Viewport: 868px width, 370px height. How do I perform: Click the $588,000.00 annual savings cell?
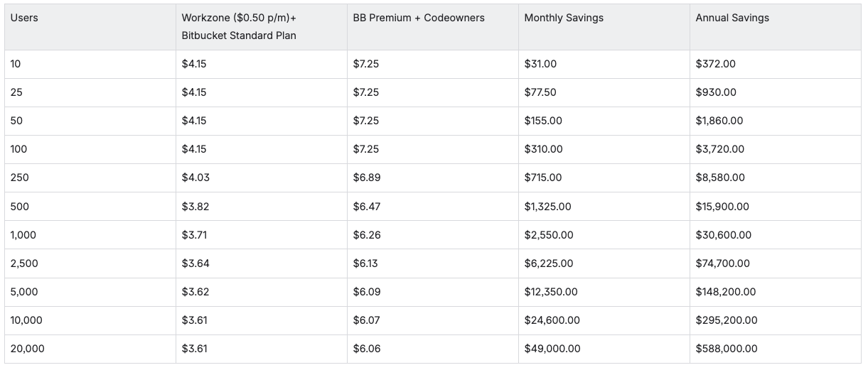click(x=726, y=349)
